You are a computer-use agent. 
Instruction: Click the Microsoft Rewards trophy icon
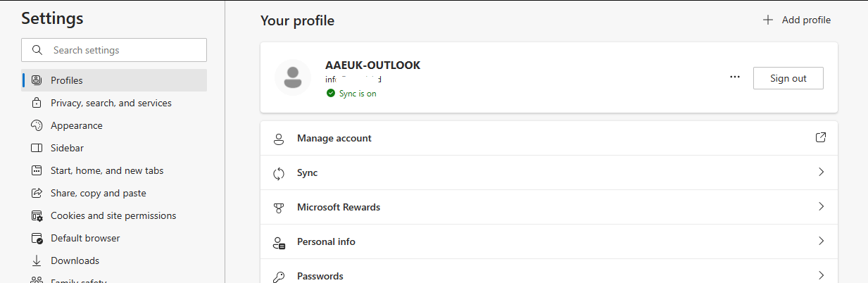[279, 208]
